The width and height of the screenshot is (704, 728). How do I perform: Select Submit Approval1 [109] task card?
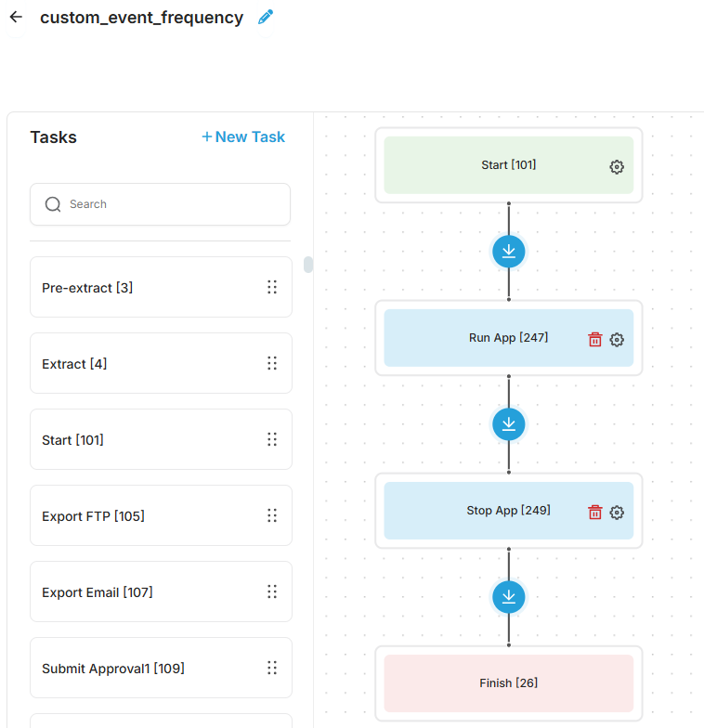coord(161,668)
